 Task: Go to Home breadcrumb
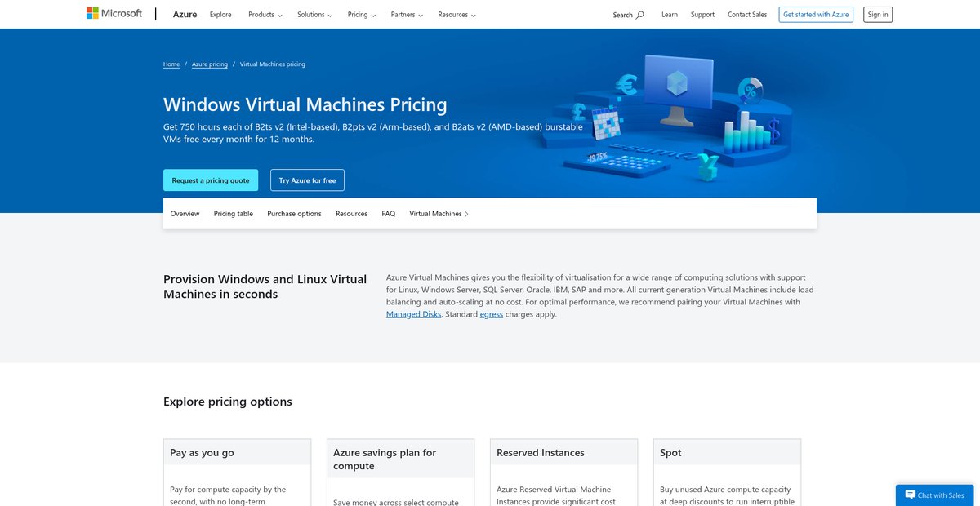(x=171, y=64)
